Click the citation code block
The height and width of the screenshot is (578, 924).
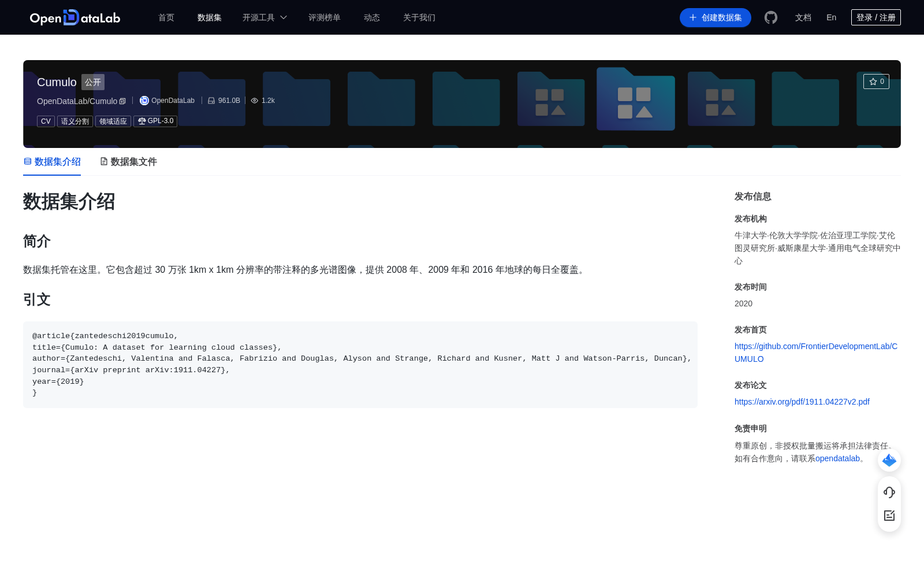(x=360, y=365)
